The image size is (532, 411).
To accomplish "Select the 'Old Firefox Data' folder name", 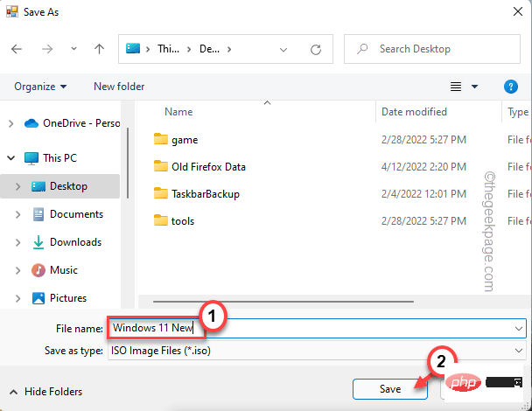I will pos(208,167).
